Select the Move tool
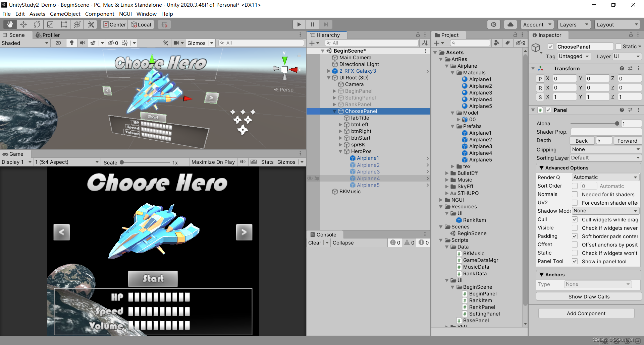 tap(23, 24)
